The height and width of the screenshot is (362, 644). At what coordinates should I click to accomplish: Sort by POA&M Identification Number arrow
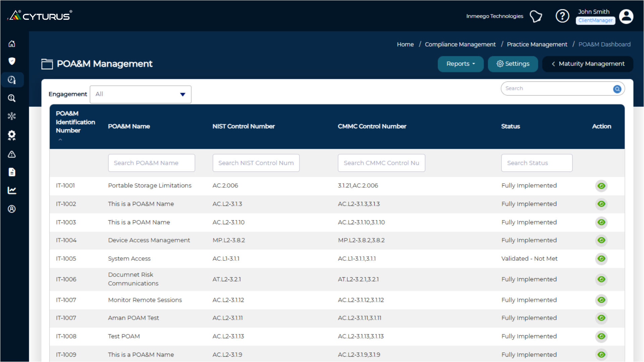coord(60,139)
